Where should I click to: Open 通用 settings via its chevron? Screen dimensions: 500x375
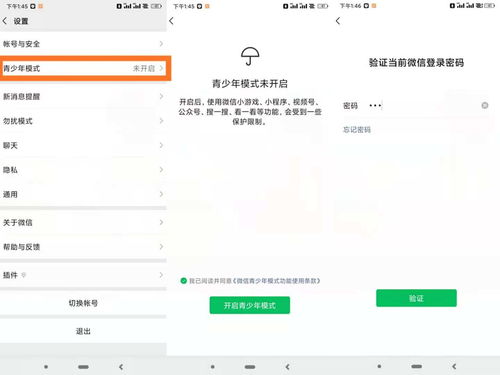point(161,194)
